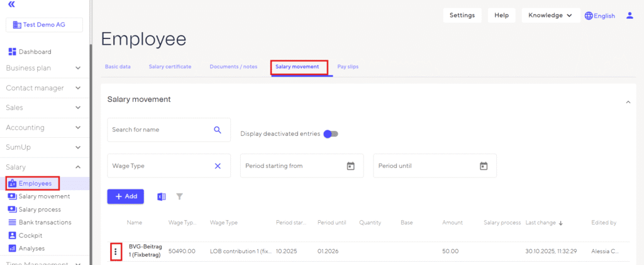Open the Knowledge dropdown
Screen dimensions: 644x265
pyautogui.click(x=550, y=16)
